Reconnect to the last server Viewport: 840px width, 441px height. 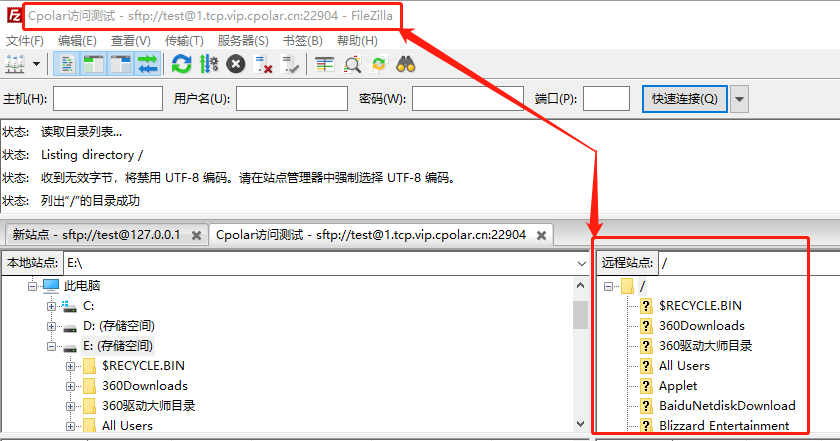(290, 65)
